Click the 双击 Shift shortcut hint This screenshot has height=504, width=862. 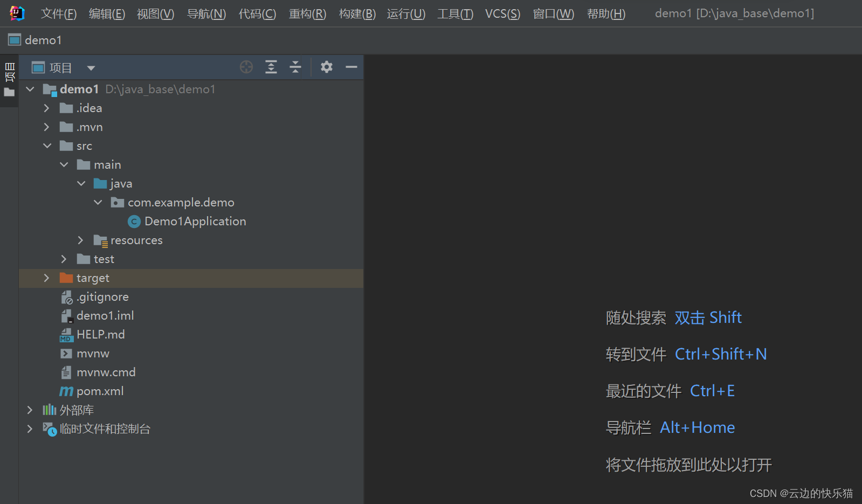pyautogui.click(x=708, y=317)
